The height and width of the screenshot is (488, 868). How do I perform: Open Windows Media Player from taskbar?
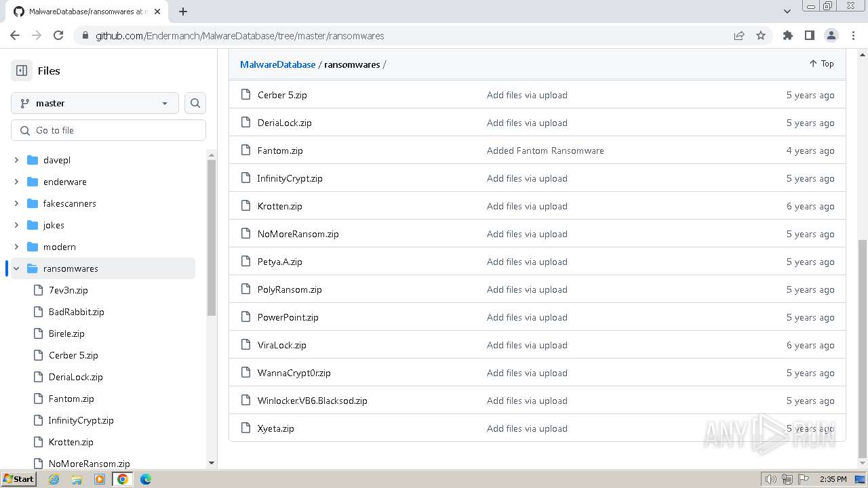pyautogui.click(x=100, y=479)
